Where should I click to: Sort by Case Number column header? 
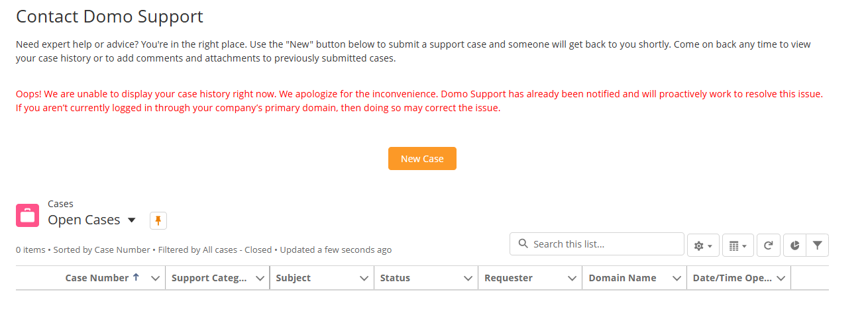(x=97, y=278)
